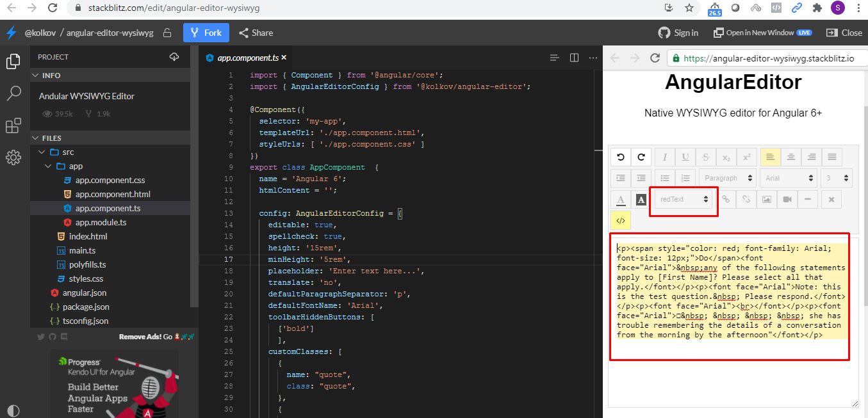Open the Share option
The width and height of the screenshot is (868, 418).
click(256, 33)
